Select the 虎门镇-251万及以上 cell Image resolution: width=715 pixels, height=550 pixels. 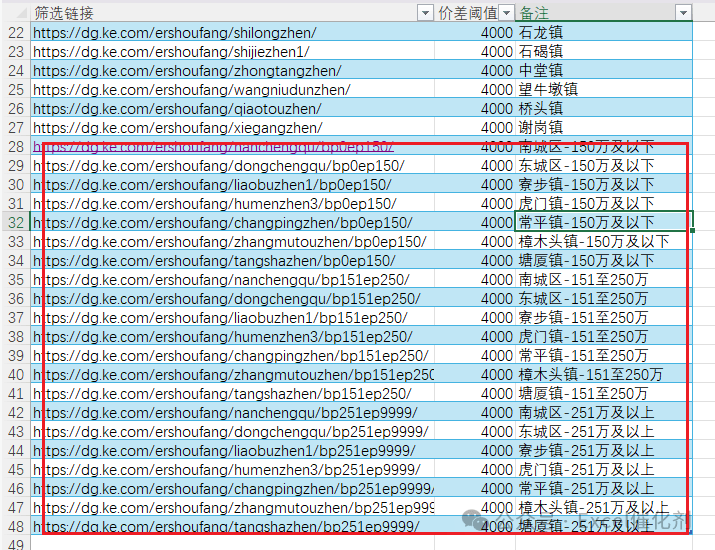coord(604,470)
